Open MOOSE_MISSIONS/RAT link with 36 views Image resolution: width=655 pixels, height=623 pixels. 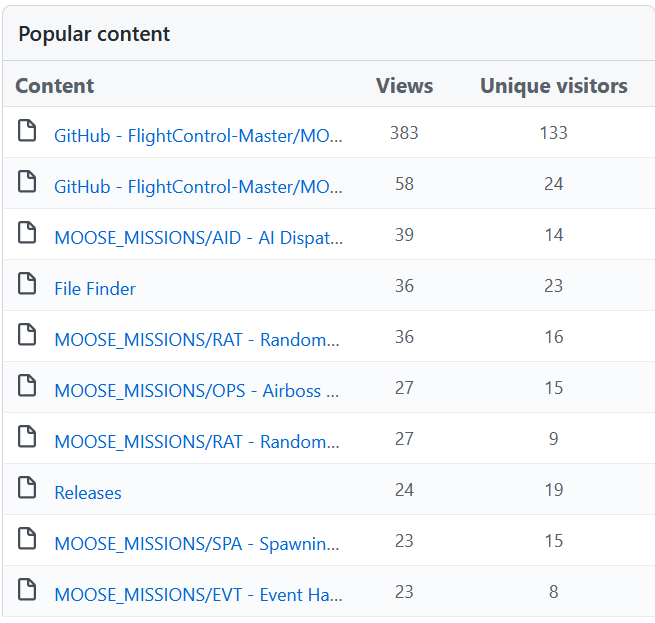tap(197, 340)
